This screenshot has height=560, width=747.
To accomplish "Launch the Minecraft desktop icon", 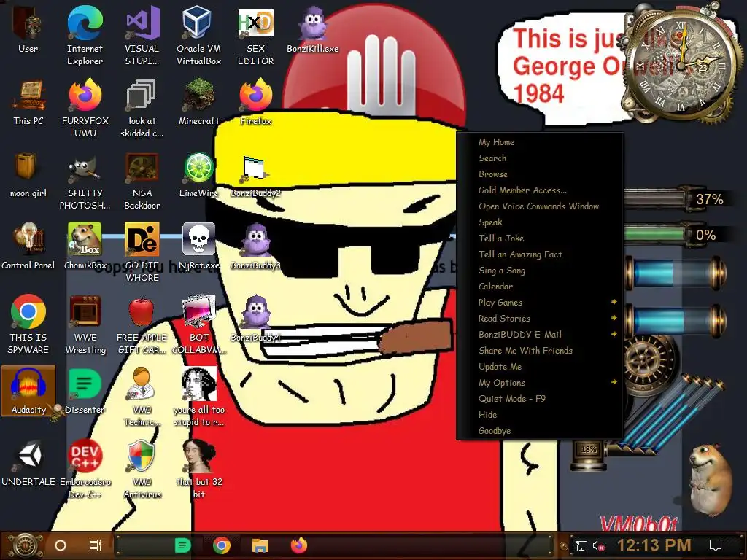I will [x=198, y=102].
